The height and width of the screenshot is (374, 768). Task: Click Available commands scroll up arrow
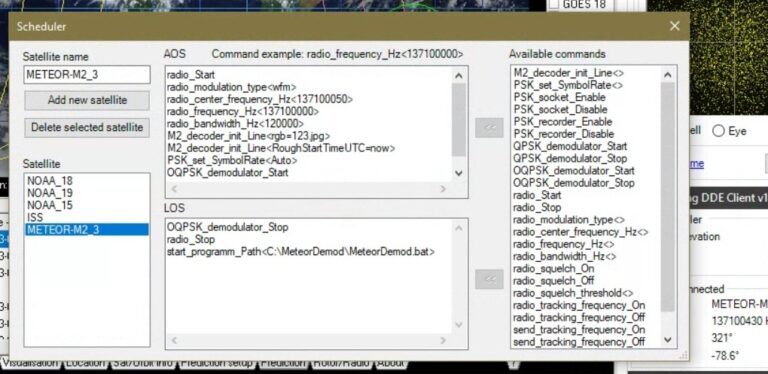point(668,75)
